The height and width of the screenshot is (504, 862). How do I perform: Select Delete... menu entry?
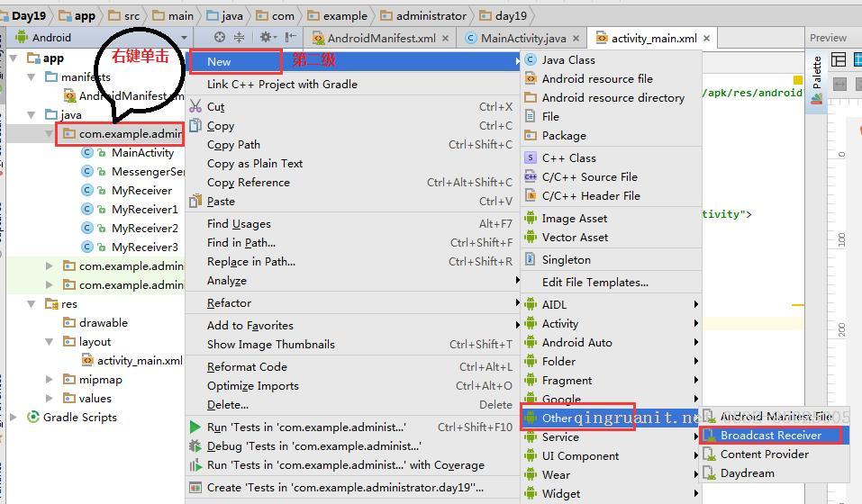tap(353, 405)
